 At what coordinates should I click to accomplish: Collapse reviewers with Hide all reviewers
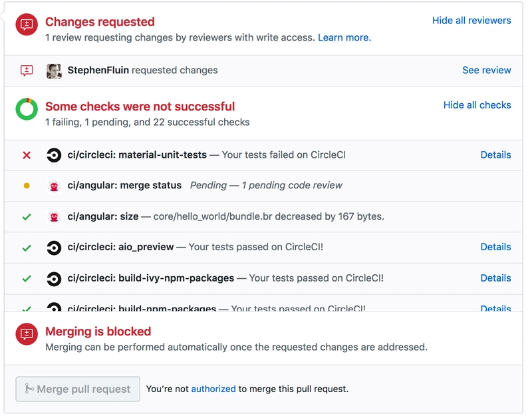(471, 21)
